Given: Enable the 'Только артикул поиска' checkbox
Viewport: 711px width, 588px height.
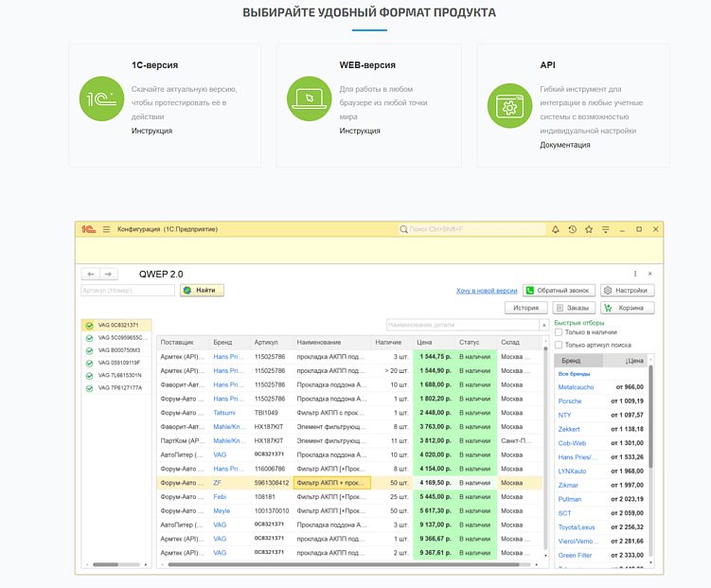Looking at the screenshot, I should coord(559,345).
